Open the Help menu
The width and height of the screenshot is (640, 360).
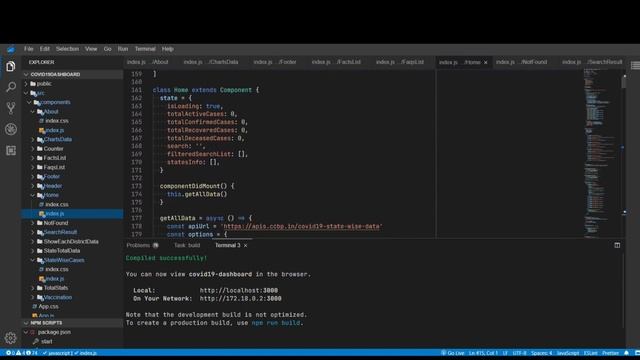pos(167,49)
